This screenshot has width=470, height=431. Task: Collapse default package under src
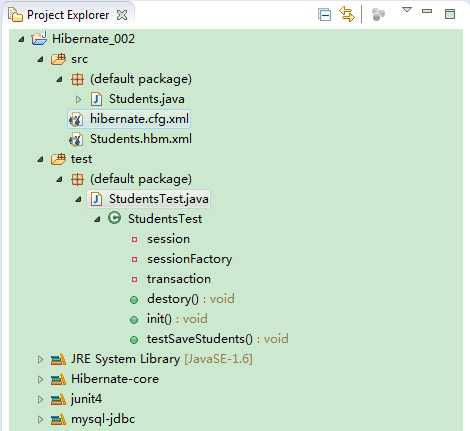59,79
